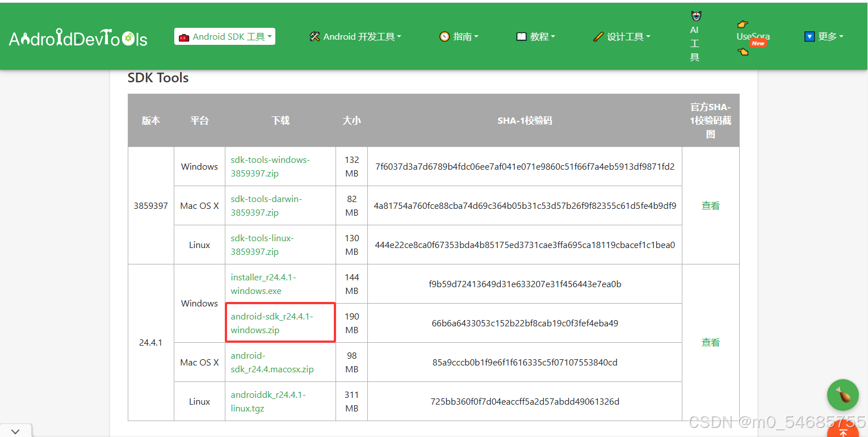This screenshot has height=437, width=868.
Task: Click the Mac OS X cell for 24.4.1
Action: tap(199, 362)
